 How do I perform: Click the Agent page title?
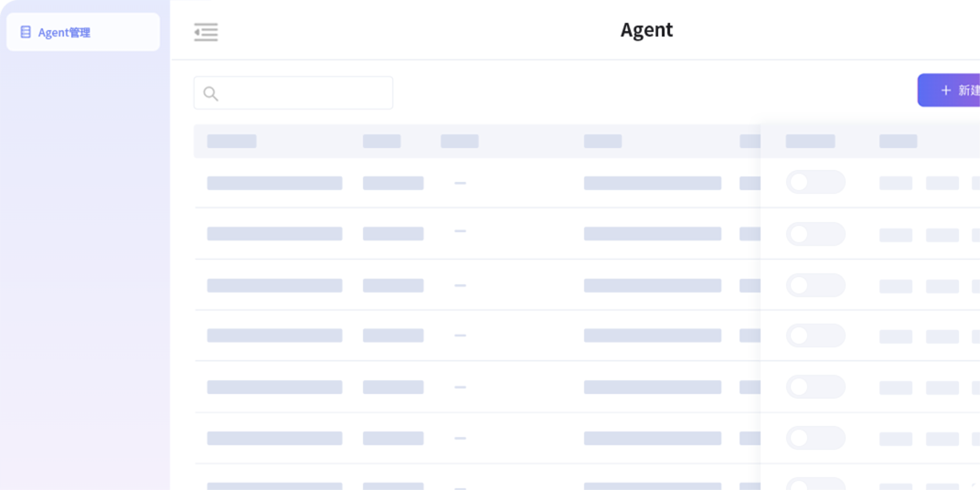(646, 30)
